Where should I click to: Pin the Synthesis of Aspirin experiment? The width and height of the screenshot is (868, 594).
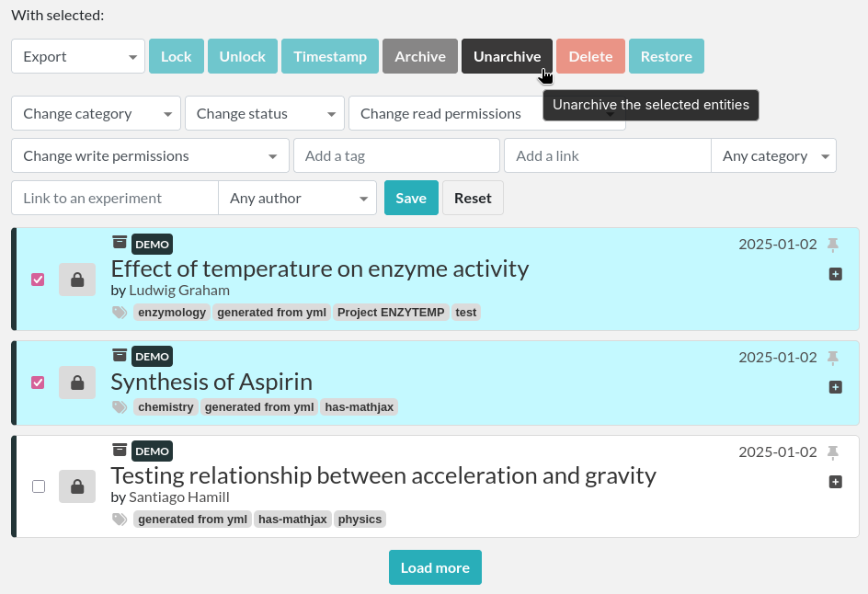coord(833,358)
